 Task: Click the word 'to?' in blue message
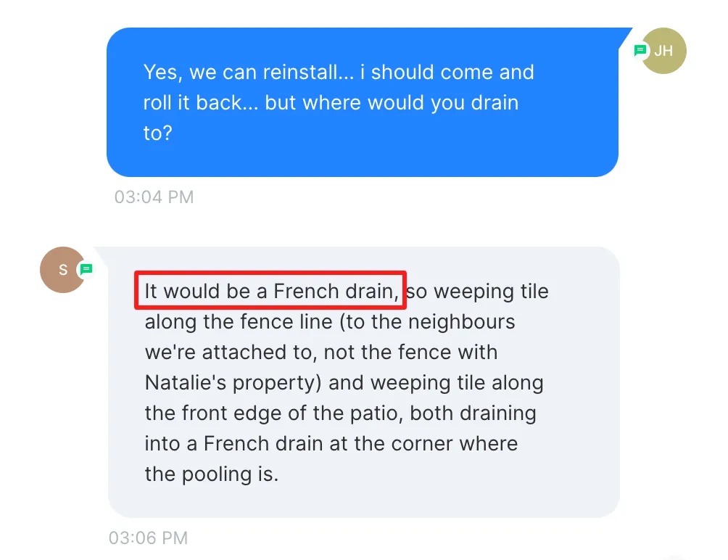158,133
